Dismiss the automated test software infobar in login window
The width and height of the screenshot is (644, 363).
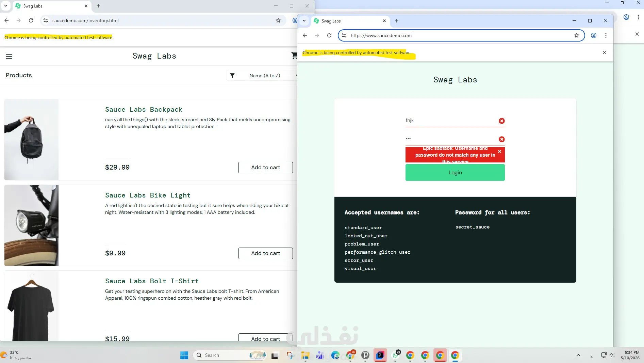point(605,52)
